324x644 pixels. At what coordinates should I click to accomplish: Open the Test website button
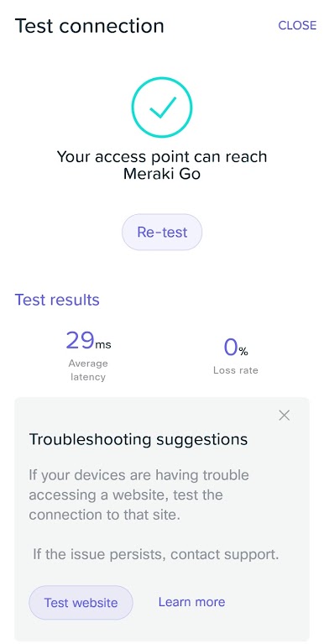(x=81, y=603)
